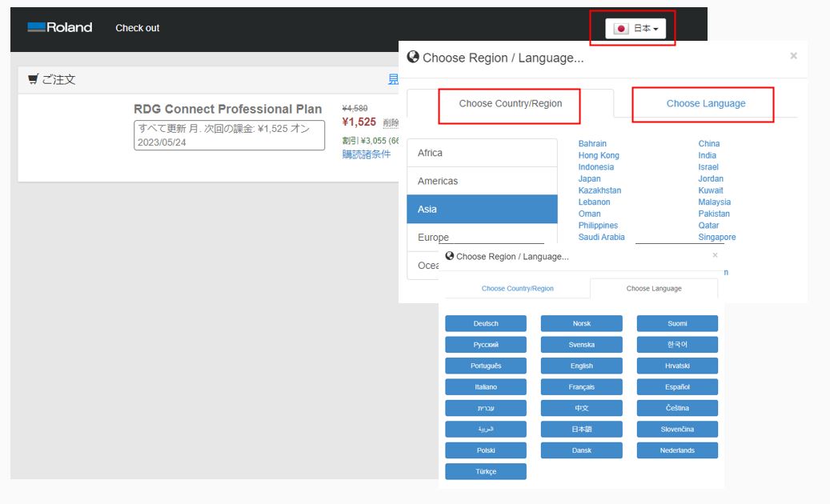Viewport: 830px width, 504px height.
Task: Choose the Saudi Arabia country link
Action: point(601,237)
